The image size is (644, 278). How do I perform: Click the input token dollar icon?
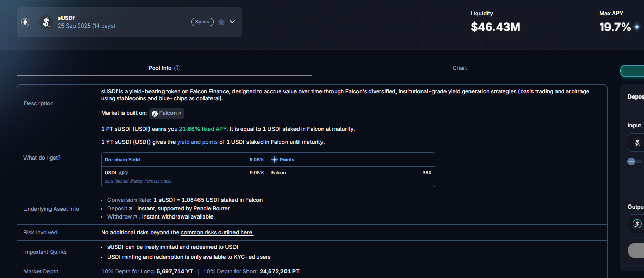pyautogui.click(x=637, y=142)
